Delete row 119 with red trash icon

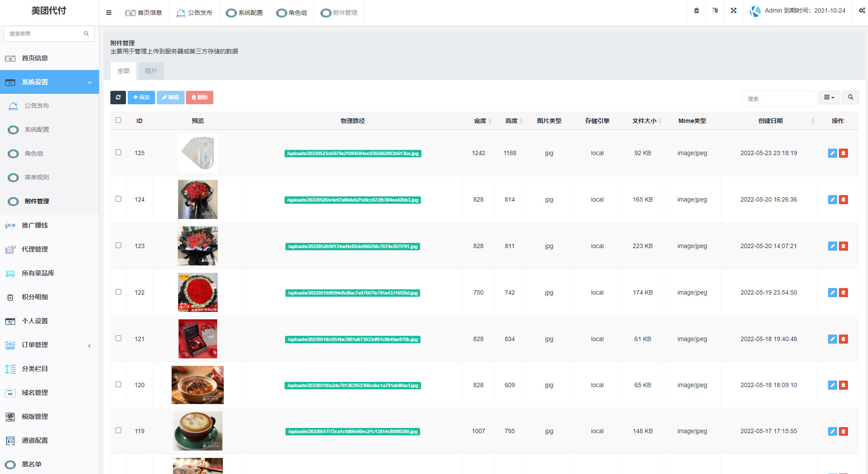[x=843, y=431]
